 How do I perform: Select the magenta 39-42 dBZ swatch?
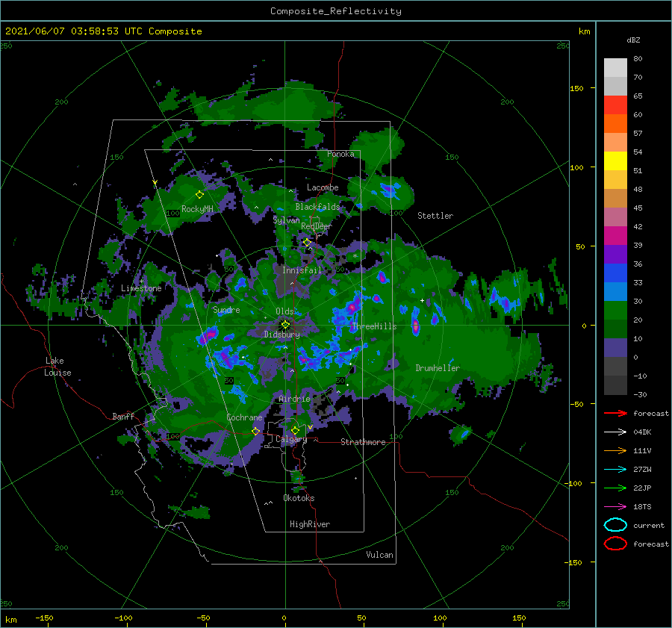click(x=615, y=236)
